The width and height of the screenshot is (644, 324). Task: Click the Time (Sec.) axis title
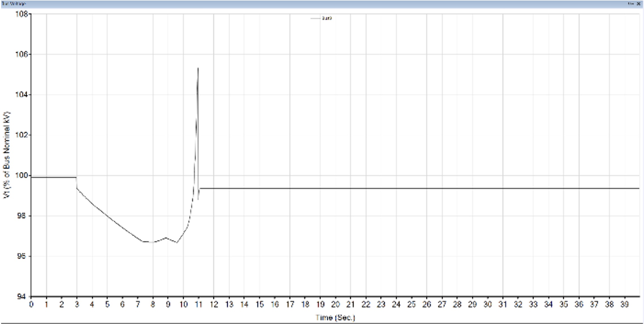[x=335, y=318]
